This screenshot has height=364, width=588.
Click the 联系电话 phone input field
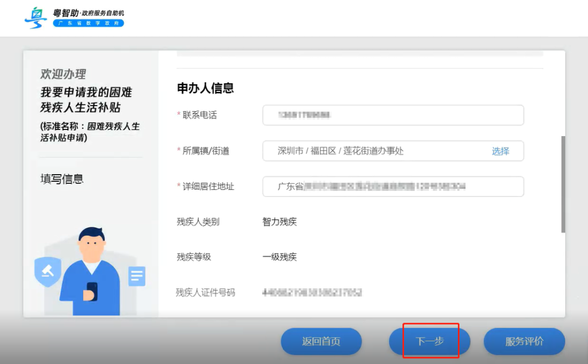(x=392, y=115)
